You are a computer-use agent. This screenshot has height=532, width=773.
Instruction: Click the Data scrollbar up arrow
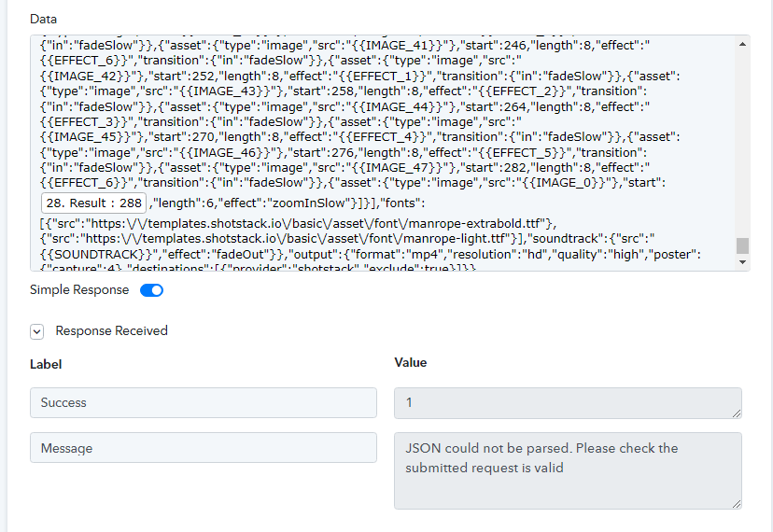742,45
